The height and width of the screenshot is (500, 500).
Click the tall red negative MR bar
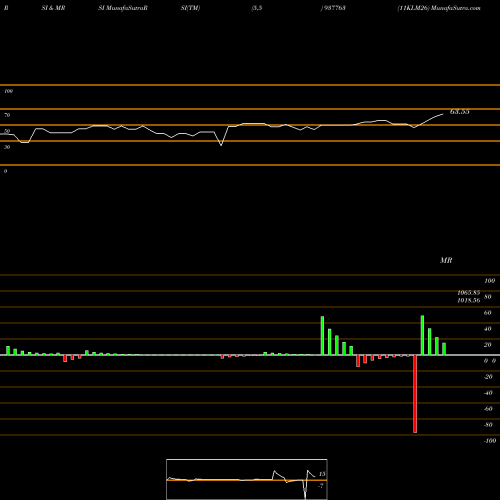pos(415,394)
